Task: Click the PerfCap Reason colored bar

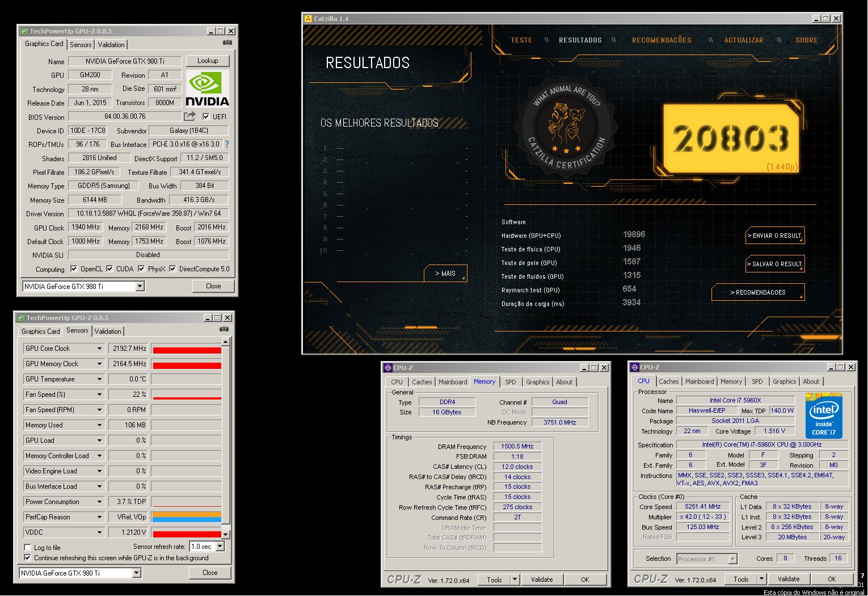Action: 187,517
